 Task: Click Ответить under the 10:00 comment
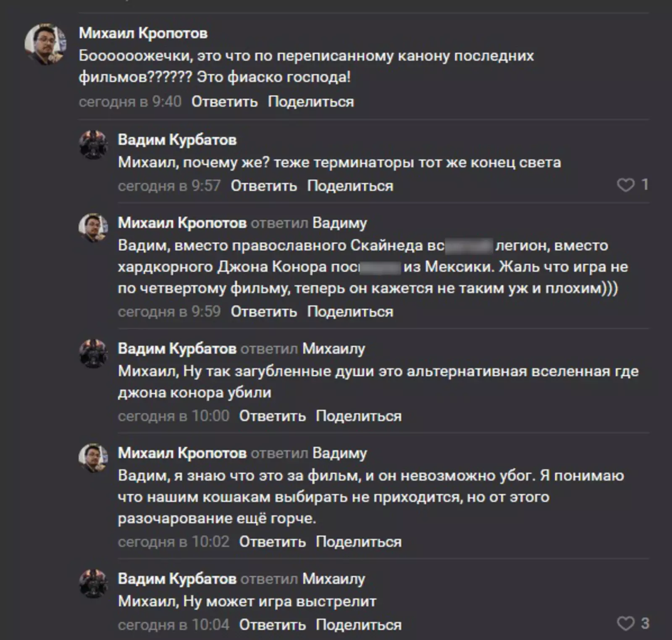[x=272, y=416]
